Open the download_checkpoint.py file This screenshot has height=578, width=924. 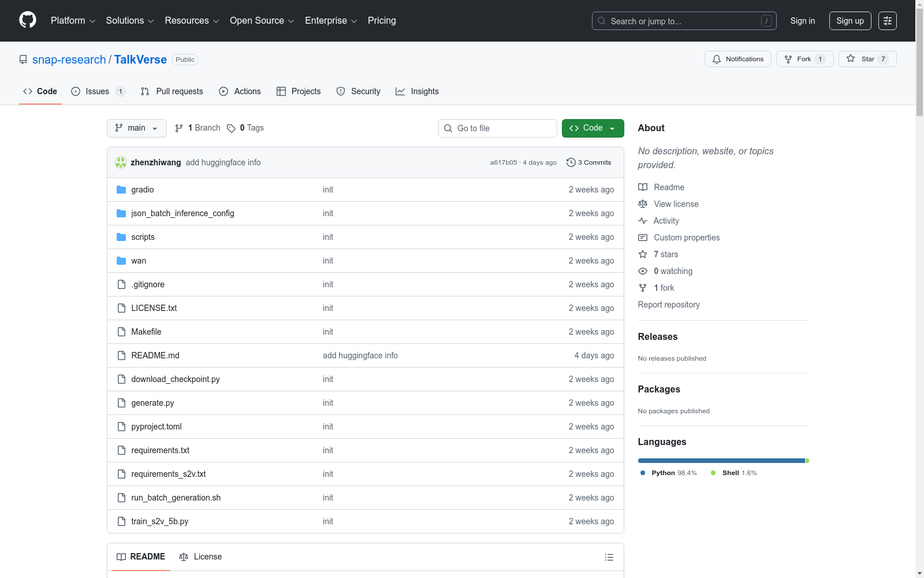tap(176, 379)
